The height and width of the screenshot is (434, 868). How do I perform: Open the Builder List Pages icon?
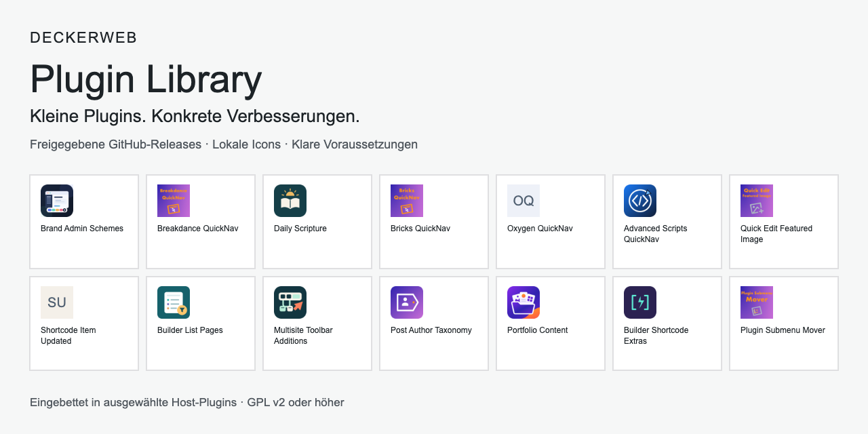pos(174,302)
